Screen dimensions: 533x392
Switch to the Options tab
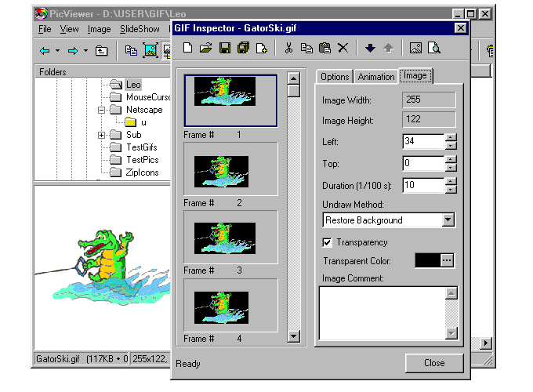click(335, 77)
